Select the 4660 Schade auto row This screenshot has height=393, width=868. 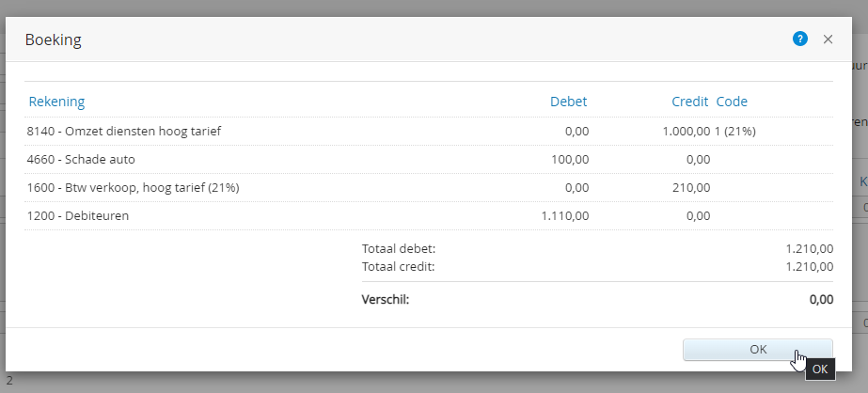tap(81, 159)
